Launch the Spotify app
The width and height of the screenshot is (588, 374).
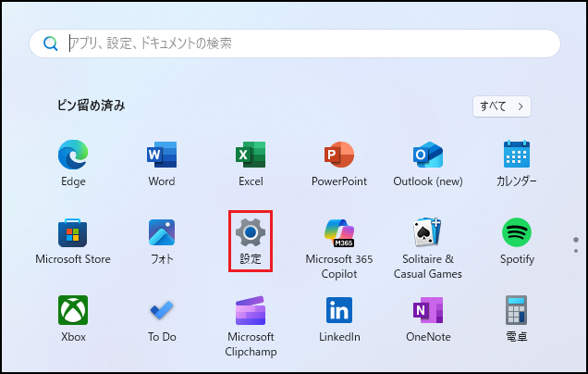click(x=516, y=232)
